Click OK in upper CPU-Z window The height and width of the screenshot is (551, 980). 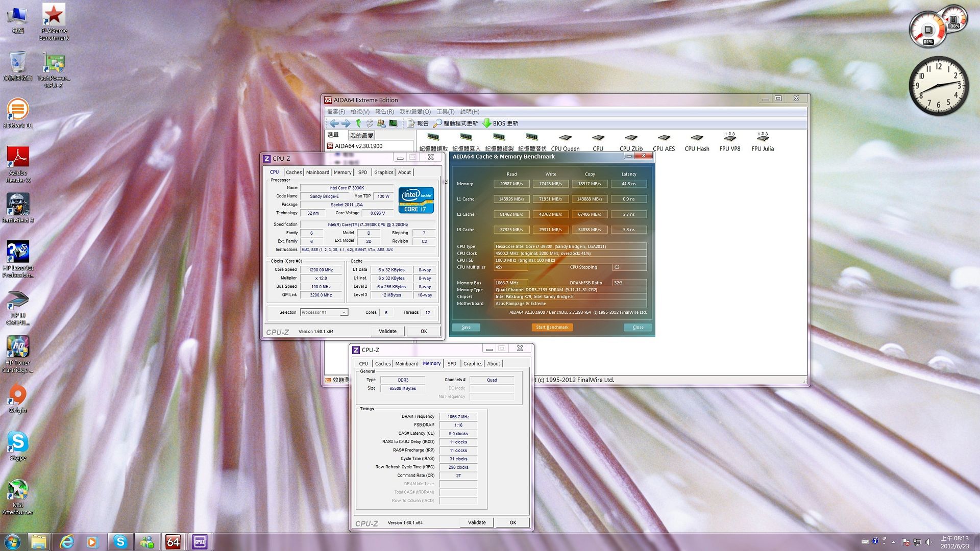[424, 332]
